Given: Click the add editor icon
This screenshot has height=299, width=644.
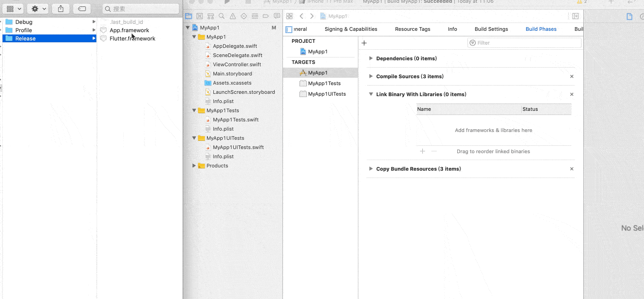Looking at the screenshot, I should tap(575, 16).
